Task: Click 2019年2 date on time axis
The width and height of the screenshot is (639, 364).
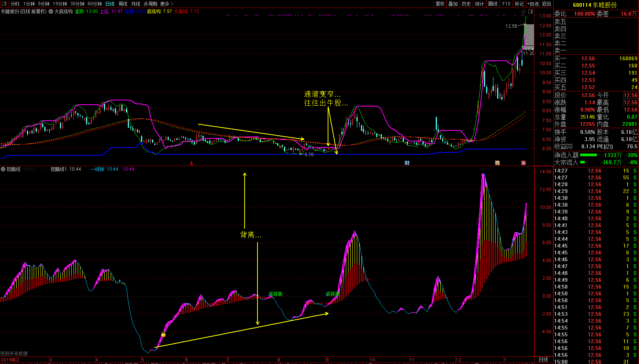Action: click(10, 359)
